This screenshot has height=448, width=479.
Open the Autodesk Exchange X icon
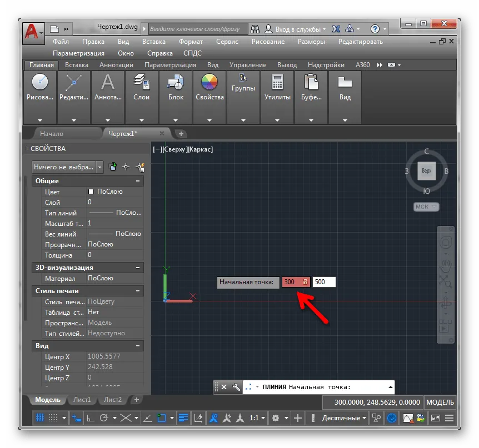click(336, 29)
